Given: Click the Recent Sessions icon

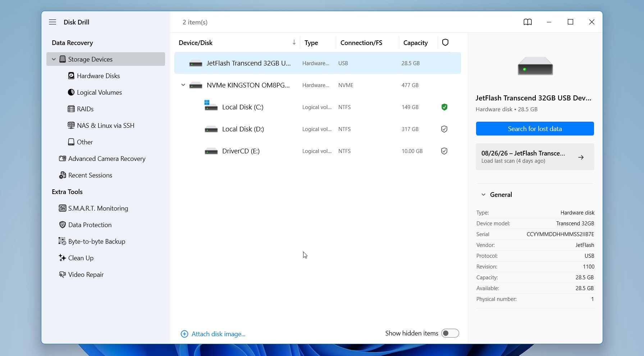Looking at the screenshot, I should pyautogui.click(x=63, y=175).
